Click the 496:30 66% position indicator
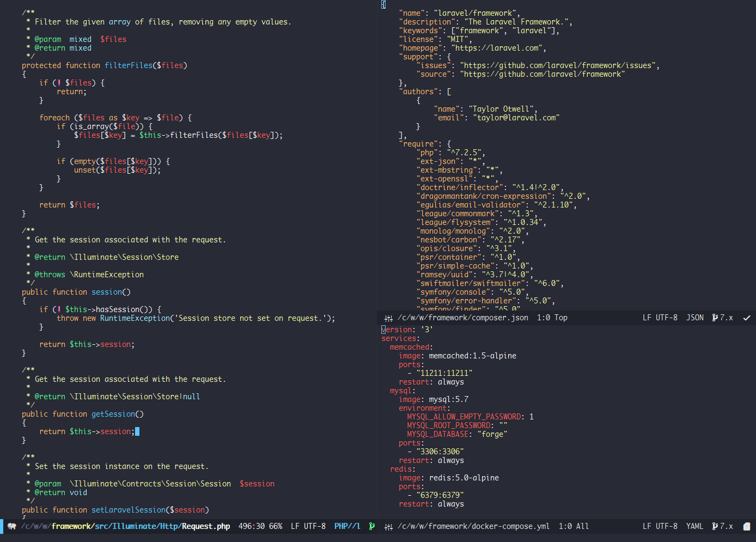756x542 pixels. click(260, 527)
